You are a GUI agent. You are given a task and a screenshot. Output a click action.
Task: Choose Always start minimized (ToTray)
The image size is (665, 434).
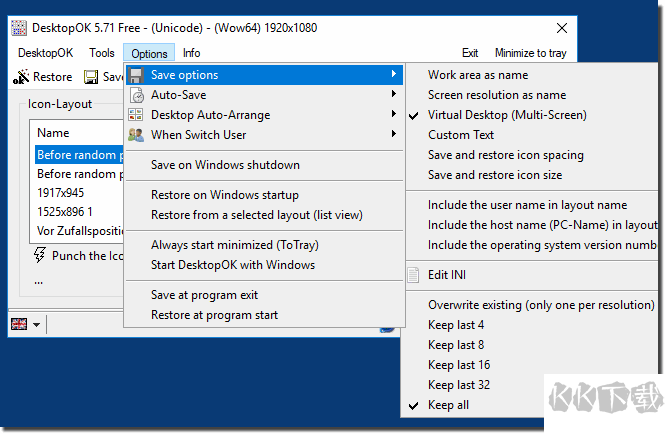265,245
